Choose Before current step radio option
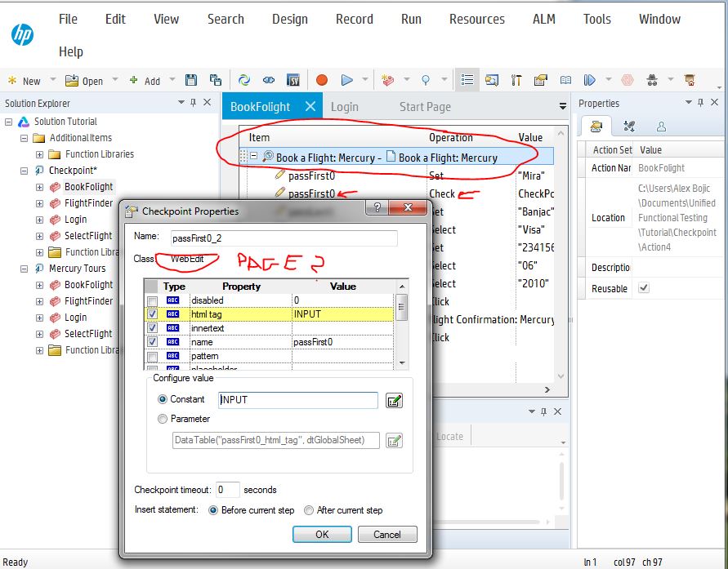Screen dimensions: 728x569 click(213, 510)
